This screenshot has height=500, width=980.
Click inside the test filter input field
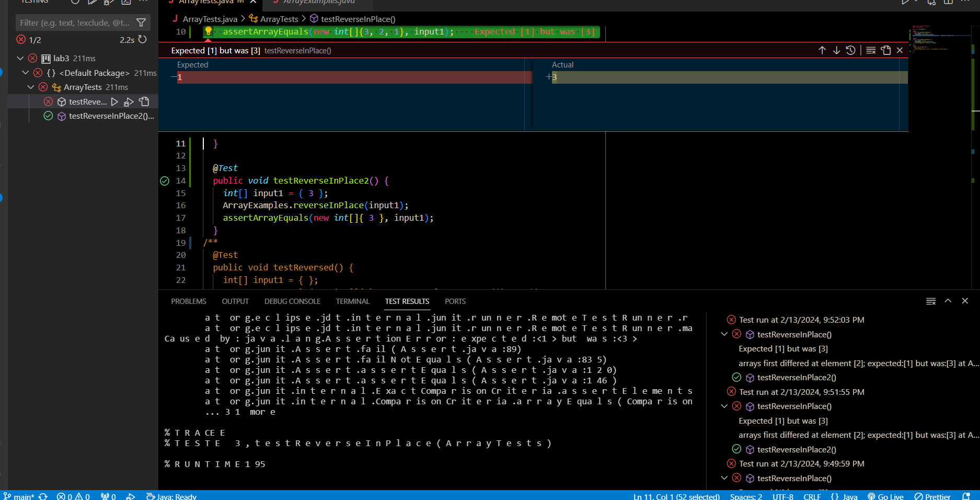click(73, 22)
